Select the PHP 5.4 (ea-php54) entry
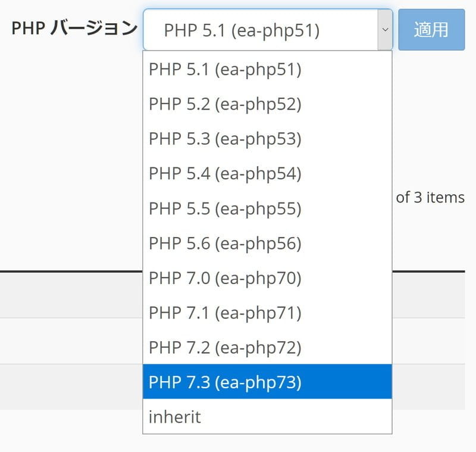This screenshot has height=452, width=476. 267,173
